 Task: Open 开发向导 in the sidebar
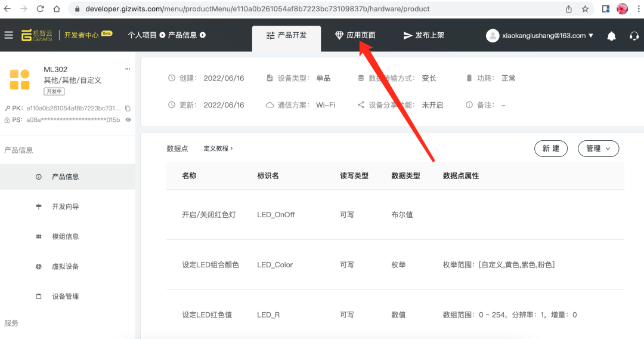point(65,207)
